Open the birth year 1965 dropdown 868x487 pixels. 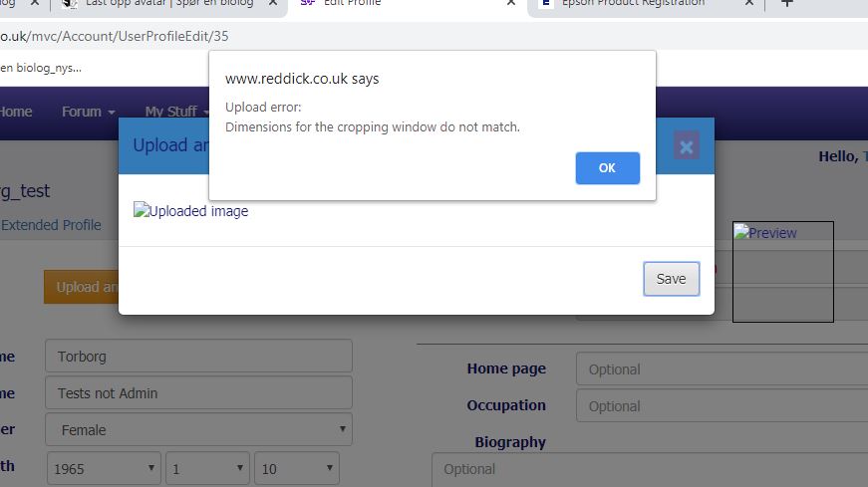tap(104, 468)
